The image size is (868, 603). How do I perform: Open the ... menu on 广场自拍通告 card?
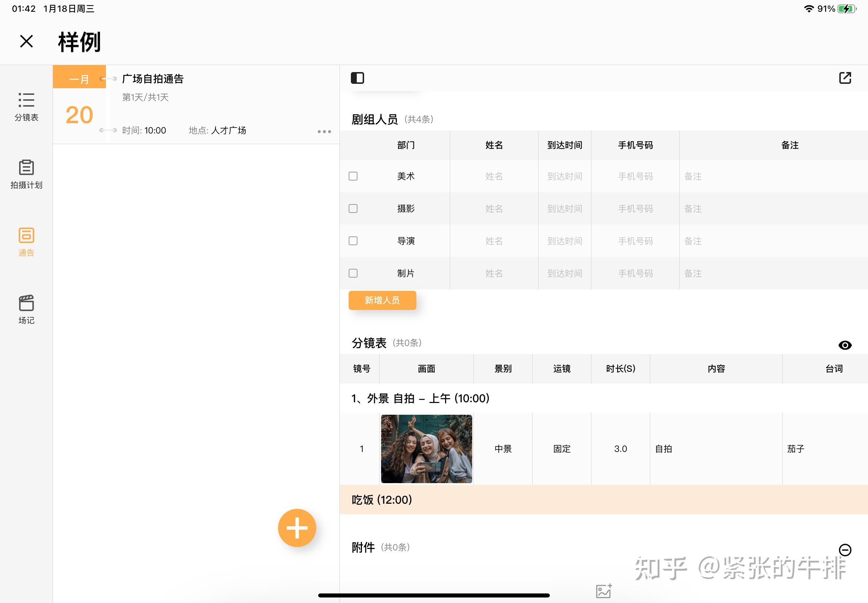coord(324,131)
